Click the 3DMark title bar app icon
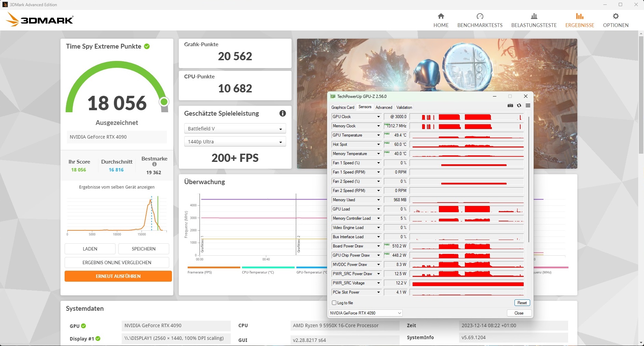 5,5
